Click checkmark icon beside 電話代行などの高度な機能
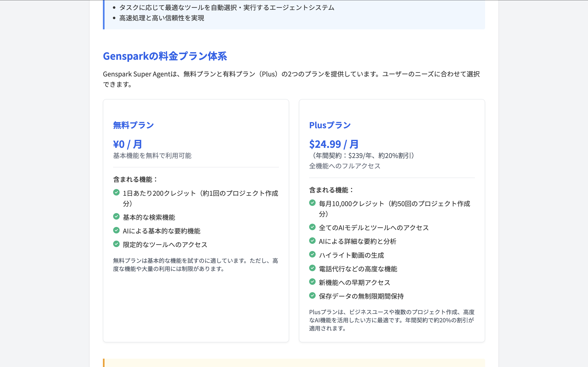Screen dimensions: 588x367 312,268
